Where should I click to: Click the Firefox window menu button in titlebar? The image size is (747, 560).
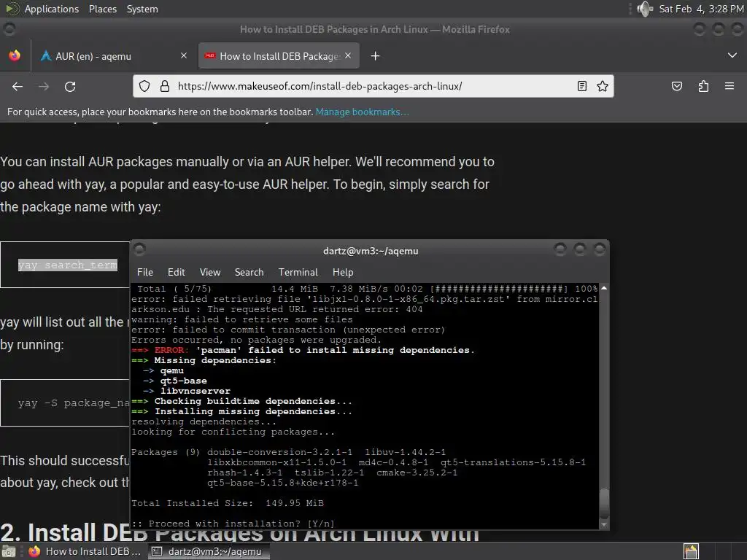point(9,29)
